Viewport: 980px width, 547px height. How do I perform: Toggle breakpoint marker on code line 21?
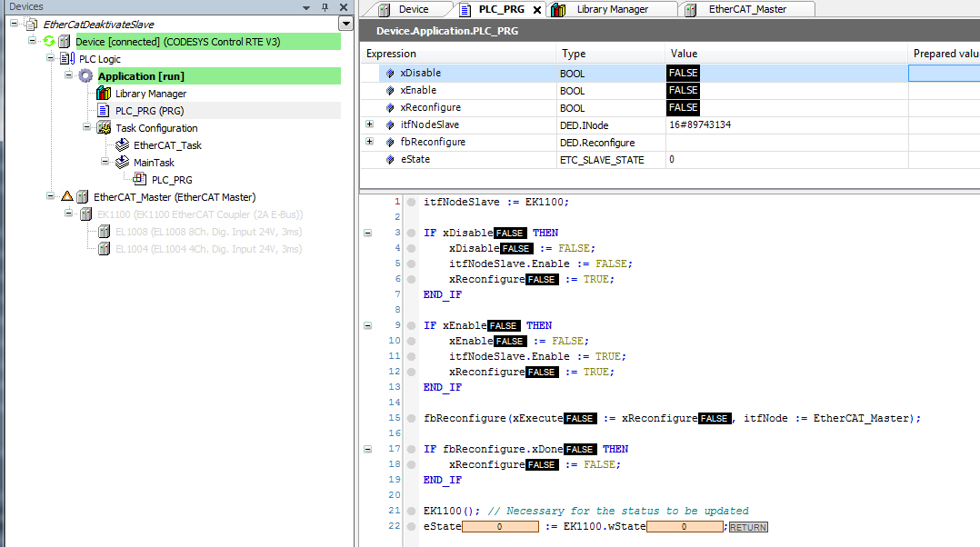click(x=411, y=511)
